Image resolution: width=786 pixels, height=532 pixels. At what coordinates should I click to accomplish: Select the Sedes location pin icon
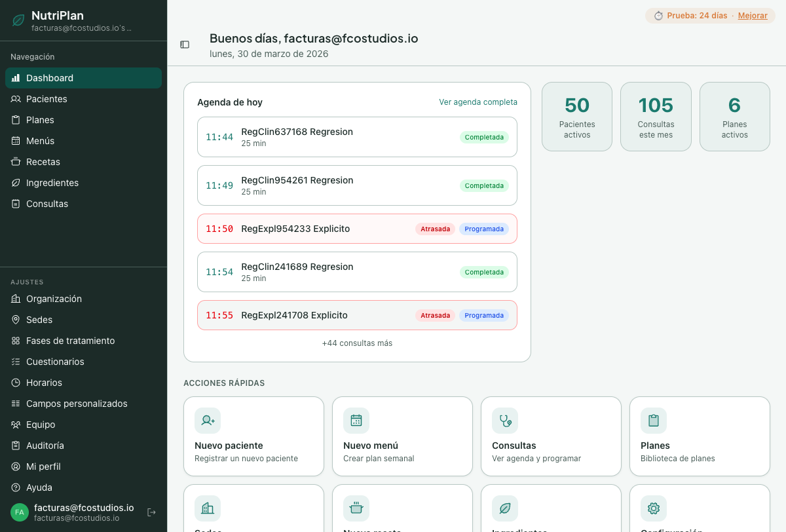coord(14,320)
